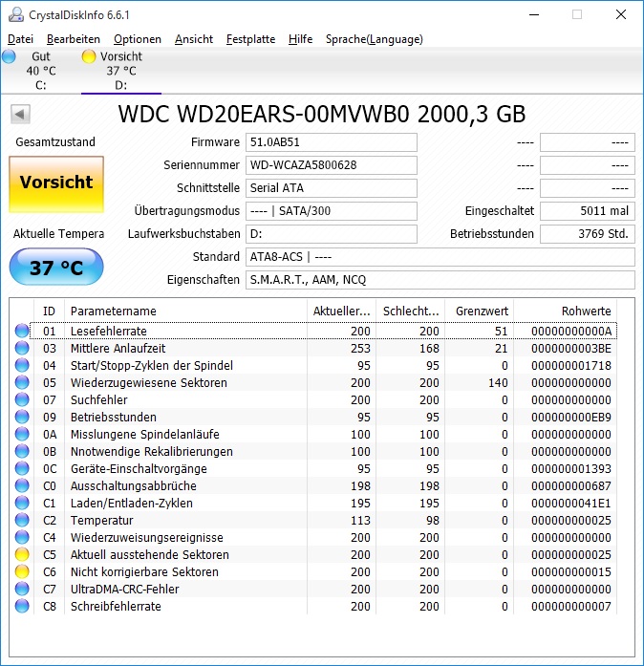Click status orb for Nnotwendige Rekalibrierungen
This screenshot has height=666, width=644.
[22, 452]
